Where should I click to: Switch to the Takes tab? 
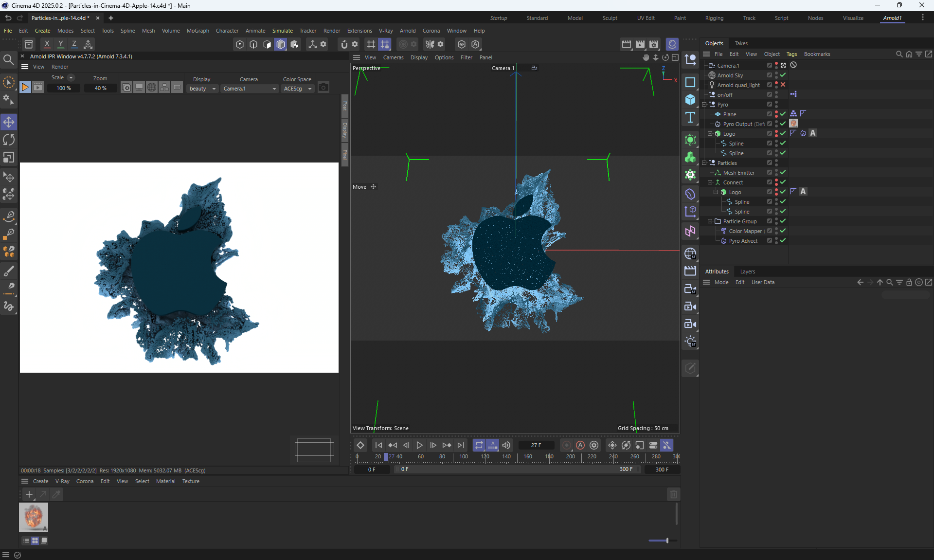tap(741, 43)
